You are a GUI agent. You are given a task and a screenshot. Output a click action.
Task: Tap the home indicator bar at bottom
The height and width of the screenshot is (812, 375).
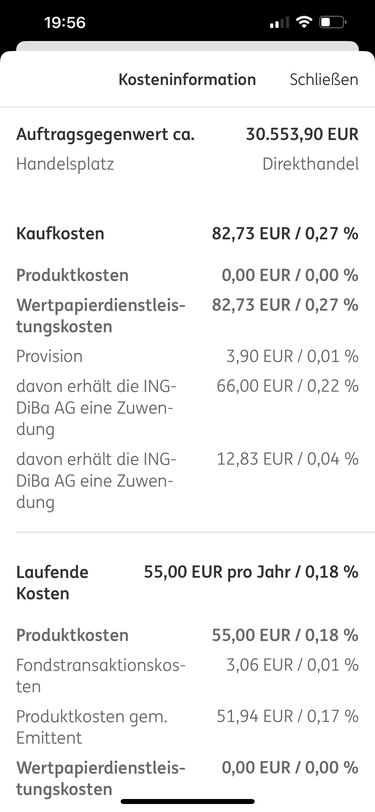pyautogui.click(x=188, y=802)
